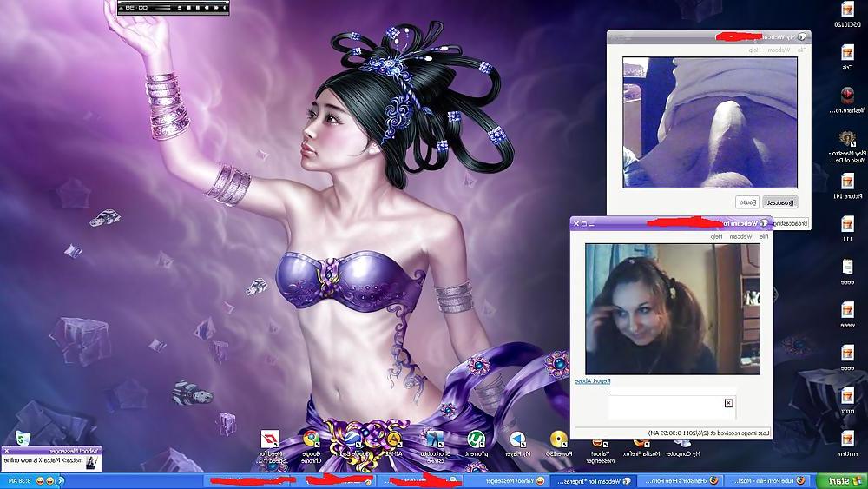Viewport: 868px width, 489px height.
Task: Click the mini player next track button
Action: click(207, 8)
